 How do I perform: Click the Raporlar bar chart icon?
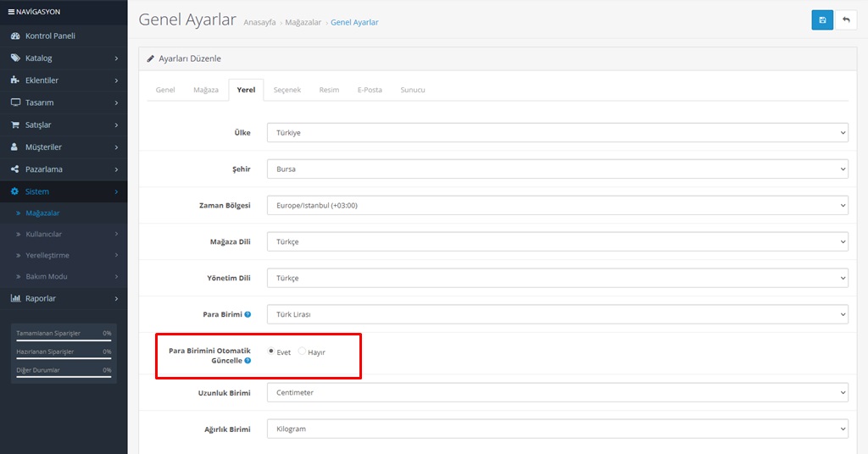(x=15, y=298)
